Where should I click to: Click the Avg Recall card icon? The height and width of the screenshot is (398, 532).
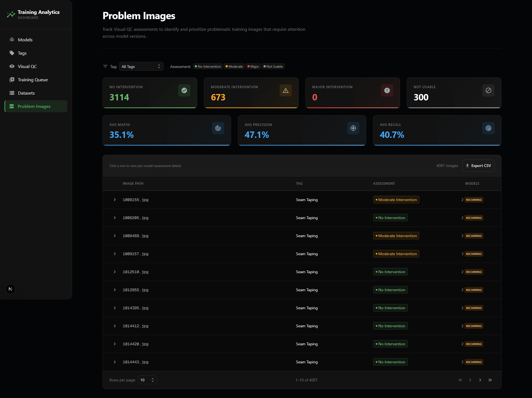[488, 128]
